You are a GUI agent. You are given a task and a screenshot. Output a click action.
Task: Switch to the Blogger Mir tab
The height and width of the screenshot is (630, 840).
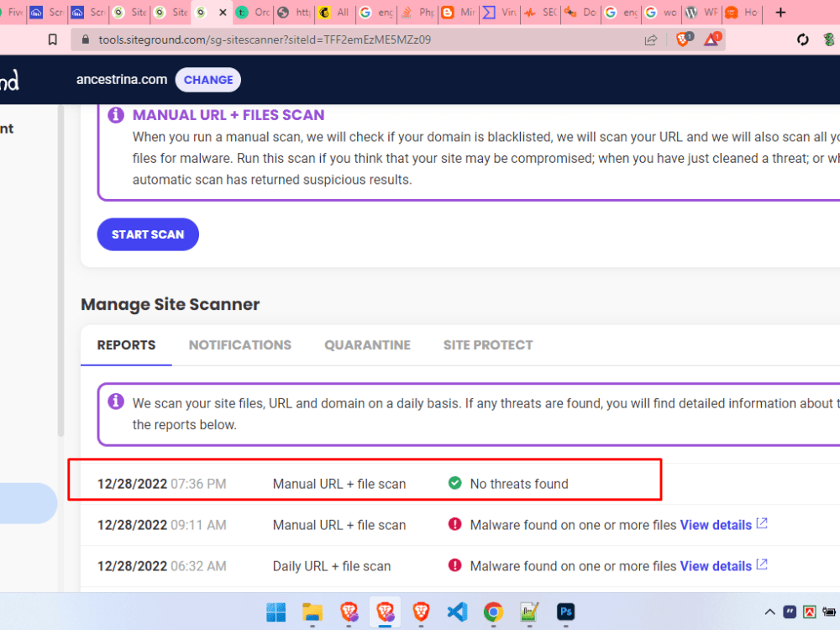point(459,13)
